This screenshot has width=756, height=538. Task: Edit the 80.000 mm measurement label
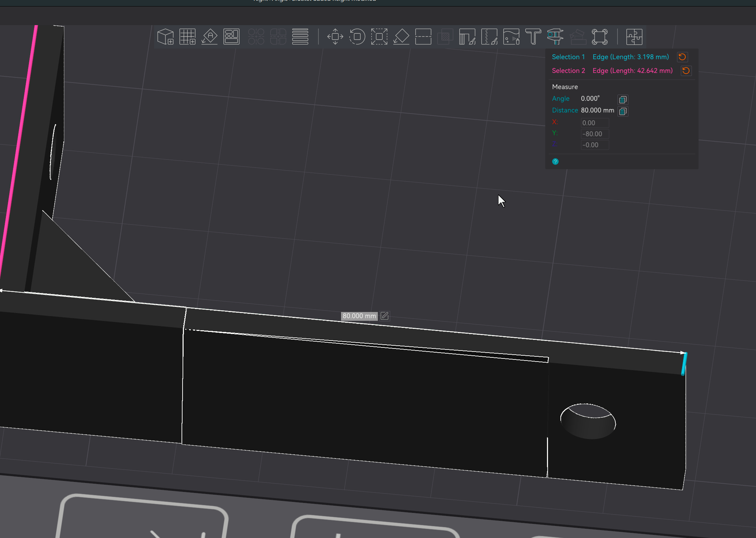[385, 316]
